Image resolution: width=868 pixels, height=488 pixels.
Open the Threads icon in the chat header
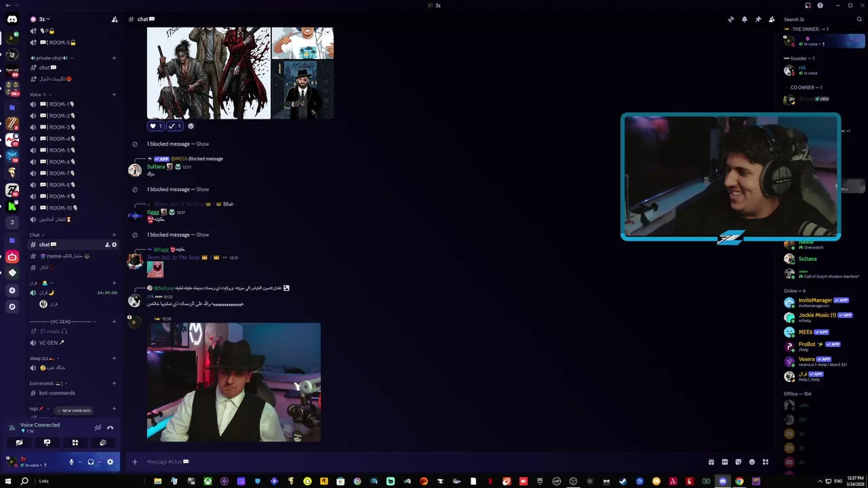pos(731,19)
